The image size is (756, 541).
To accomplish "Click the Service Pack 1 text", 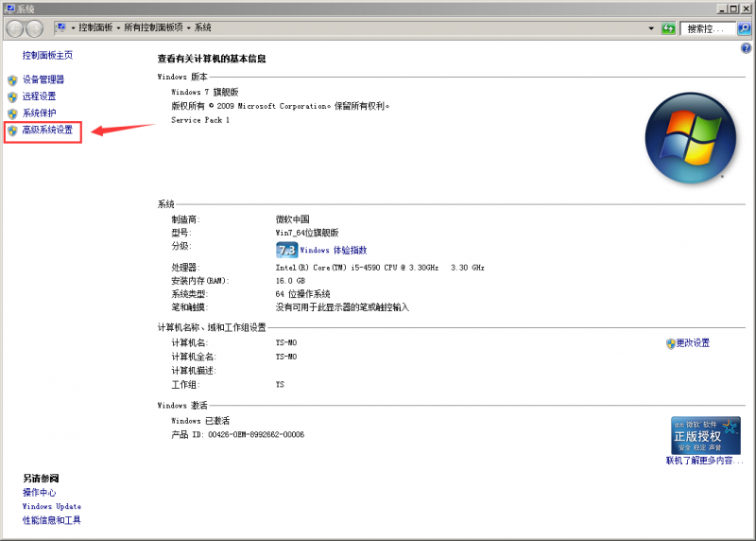I will pos(200,120).
